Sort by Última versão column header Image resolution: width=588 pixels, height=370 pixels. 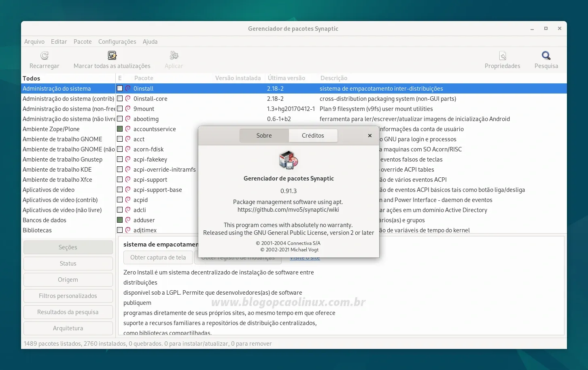(287, 78)
